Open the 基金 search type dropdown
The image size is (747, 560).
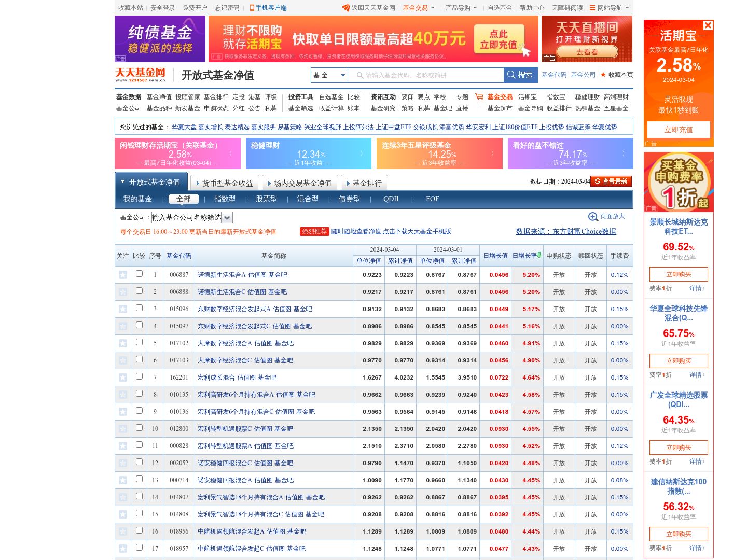pyautogui.click(x=329, y=75)
